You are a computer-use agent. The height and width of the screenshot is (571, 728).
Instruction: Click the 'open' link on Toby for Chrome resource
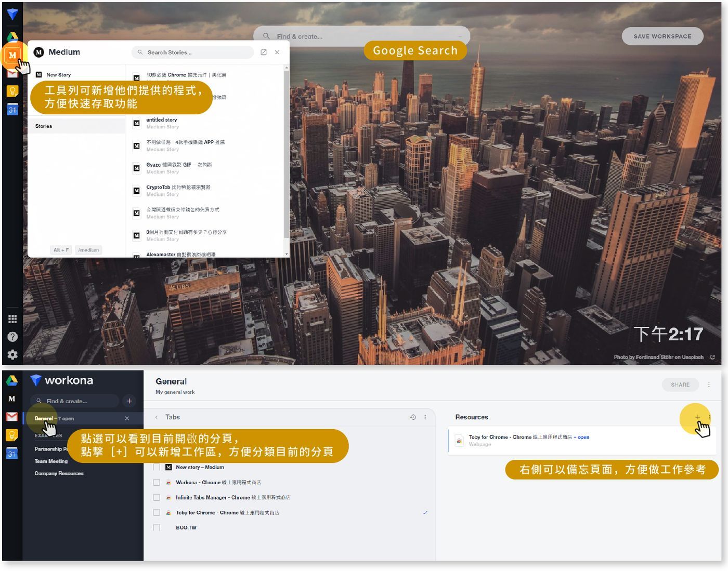click(583, 437)
